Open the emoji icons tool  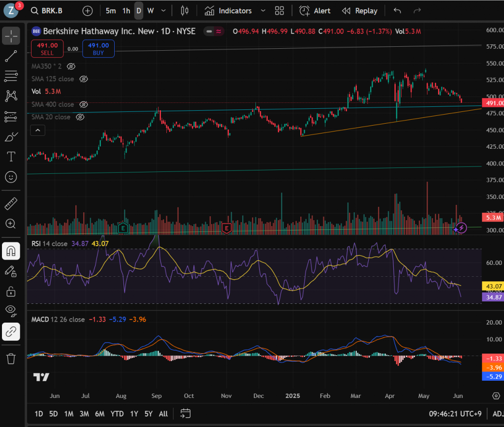tap(11, 177)
